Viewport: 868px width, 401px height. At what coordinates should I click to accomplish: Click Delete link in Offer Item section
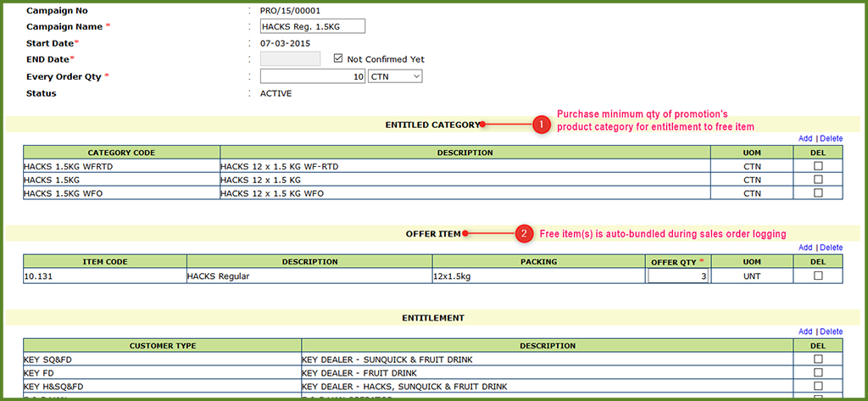832,248
